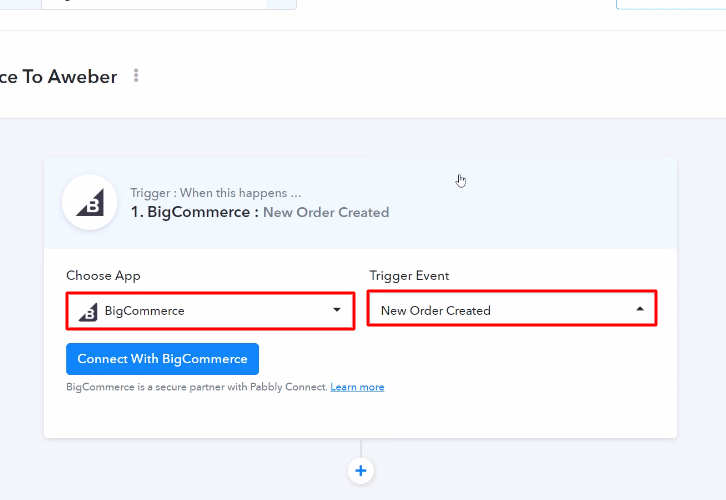Image resolution: width=726 pixels, height=500 pixels.
Task: Click the 'To Aweber' workflow title
Action: (x=58, y=77)
